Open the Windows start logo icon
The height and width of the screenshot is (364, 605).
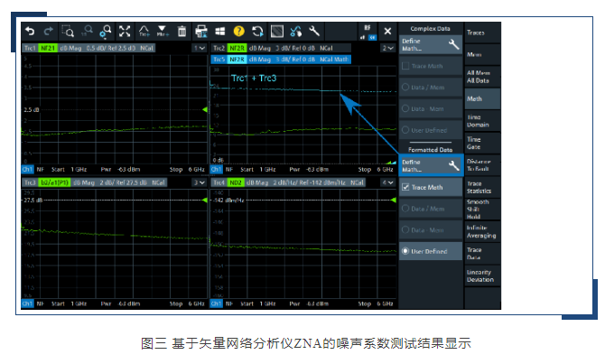[220, 32]
